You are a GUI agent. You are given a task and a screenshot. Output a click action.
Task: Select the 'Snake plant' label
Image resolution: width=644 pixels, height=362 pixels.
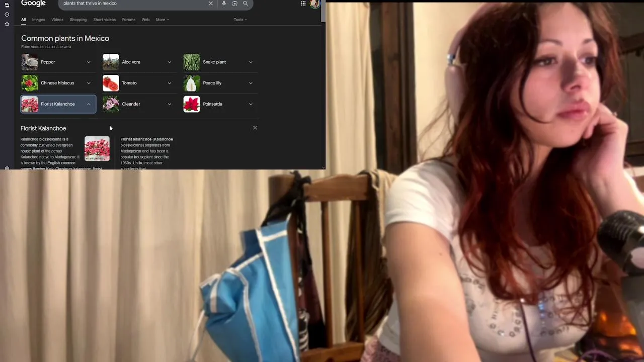pyautogui.click(x=214, y=62)
